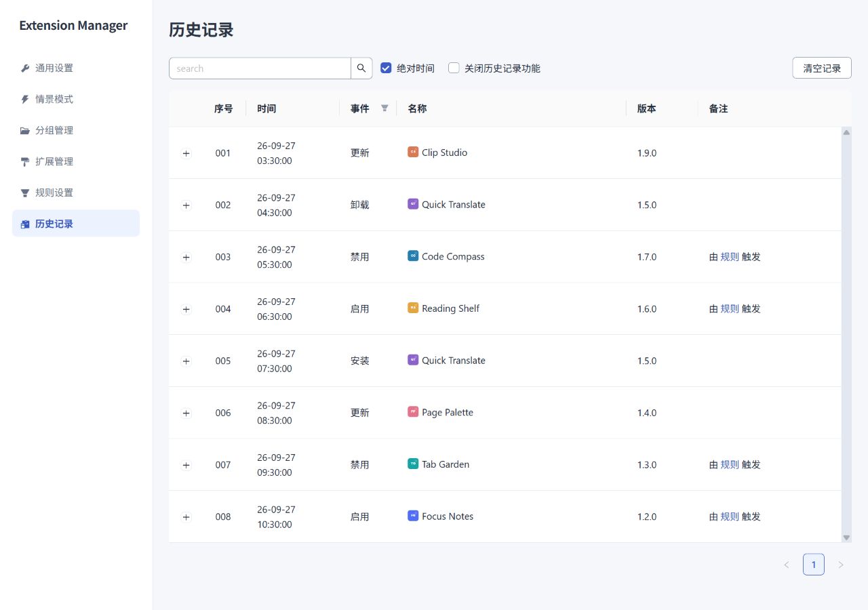868x610 pixels.
Task: Click the Code Compass extension icon
Action: click(x=413, y=256)
